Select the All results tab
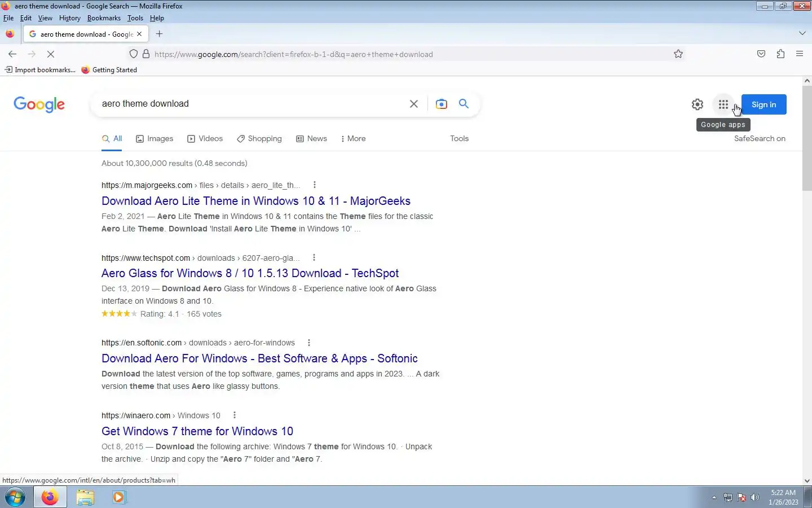The image size is (812, 508). [x=112, y=139]
